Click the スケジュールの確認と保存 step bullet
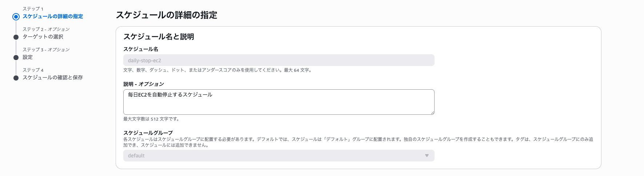This screenshot has height=176, width=644. point(16,78)
